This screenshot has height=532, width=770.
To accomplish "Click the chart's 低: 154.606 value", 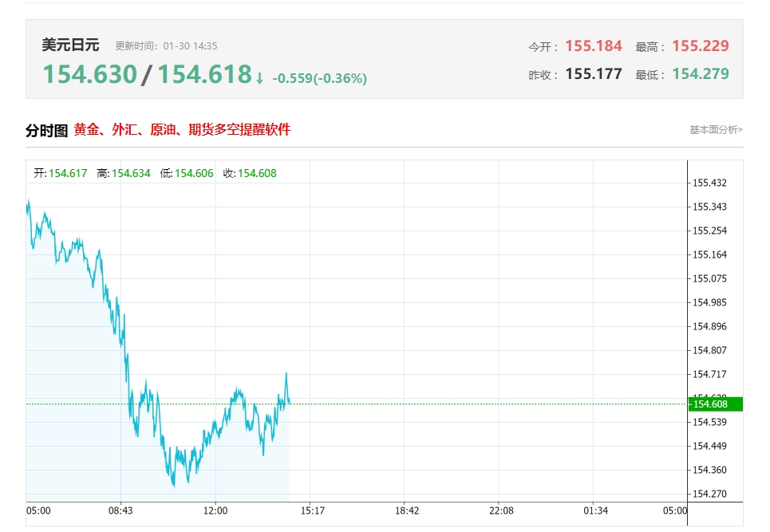I will (194, 173).
